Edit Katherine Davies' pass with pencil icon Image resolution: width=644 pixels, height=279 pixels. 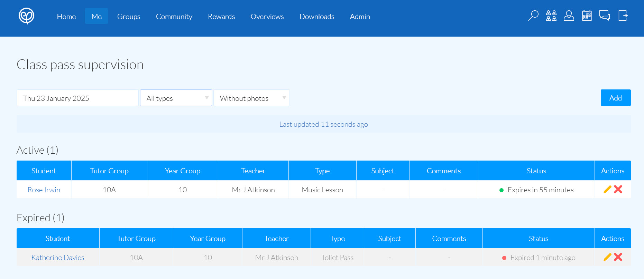click(x=607, y=257)
